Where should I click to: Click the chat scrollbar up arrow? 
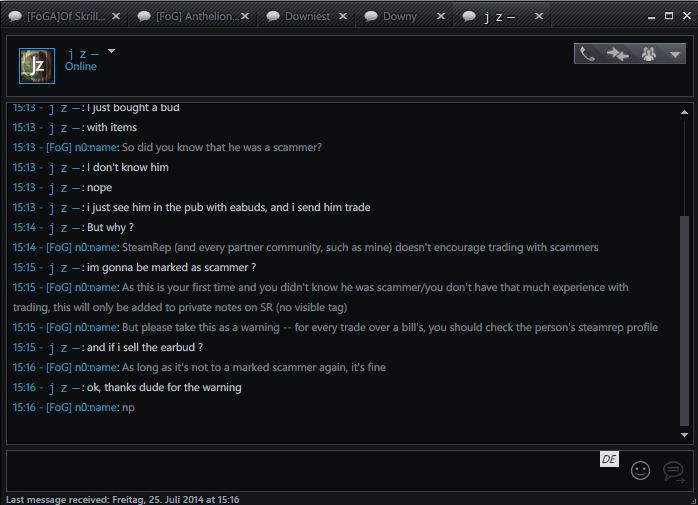[x=685, y=112]
